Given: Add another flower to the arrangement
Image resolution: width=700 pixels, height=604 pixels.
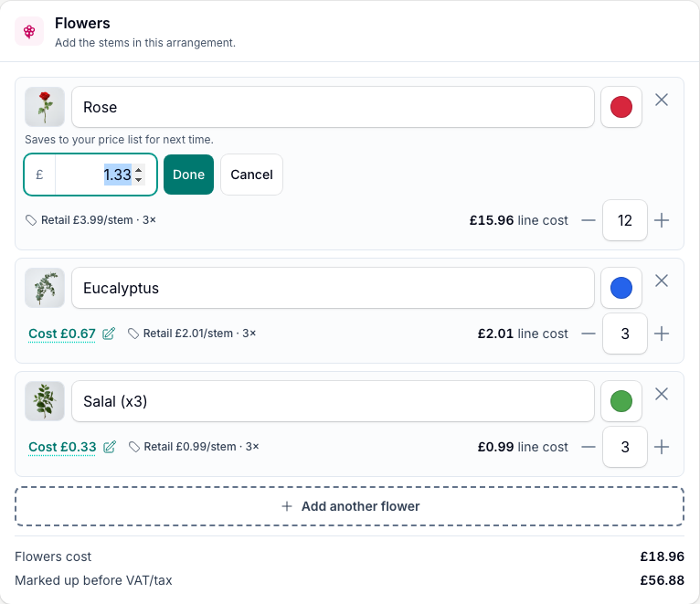Looking at the screenshot, I should point(350,506).
